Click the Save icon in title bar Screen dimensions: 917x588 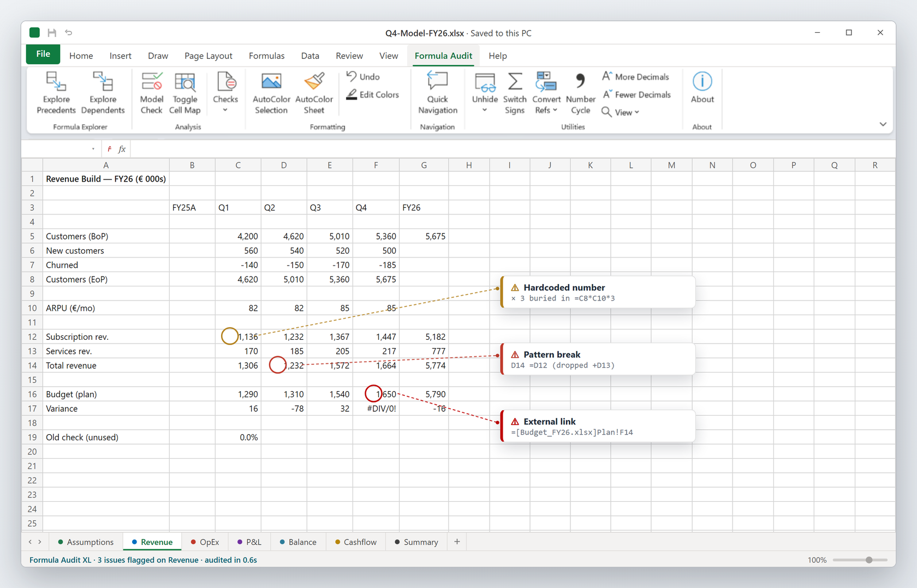[x=52, y=33]
